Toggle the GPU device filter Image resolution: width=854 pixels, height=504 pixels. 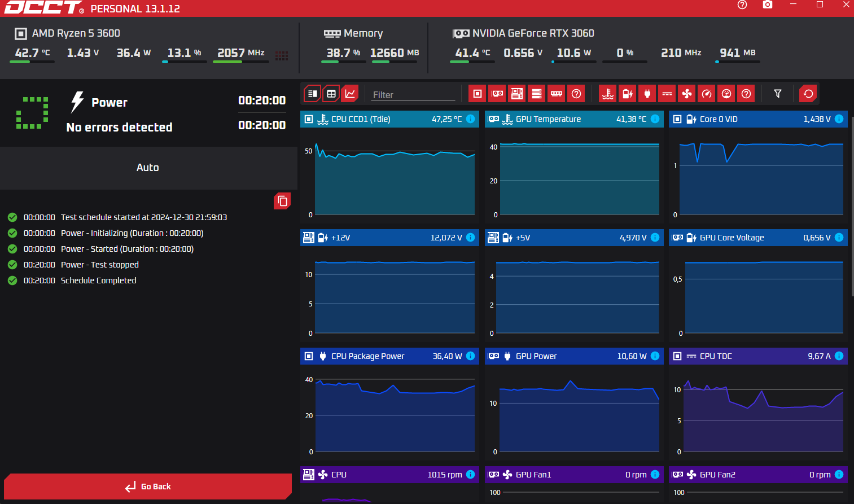pos(497,94)
